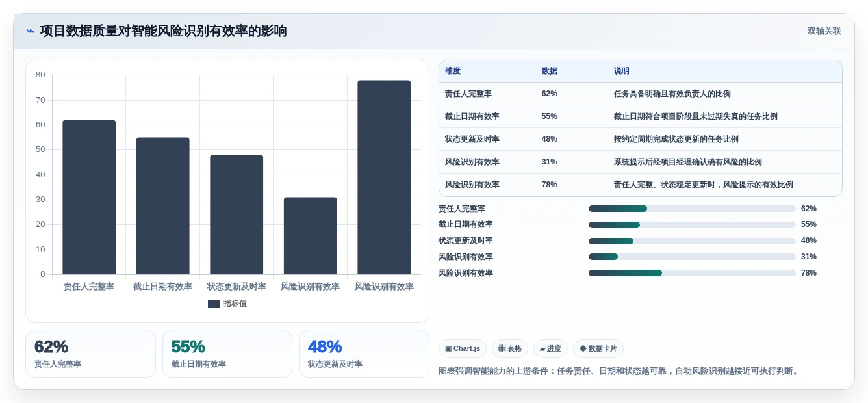Click the chart bar reaching 31

click(310, 236)
